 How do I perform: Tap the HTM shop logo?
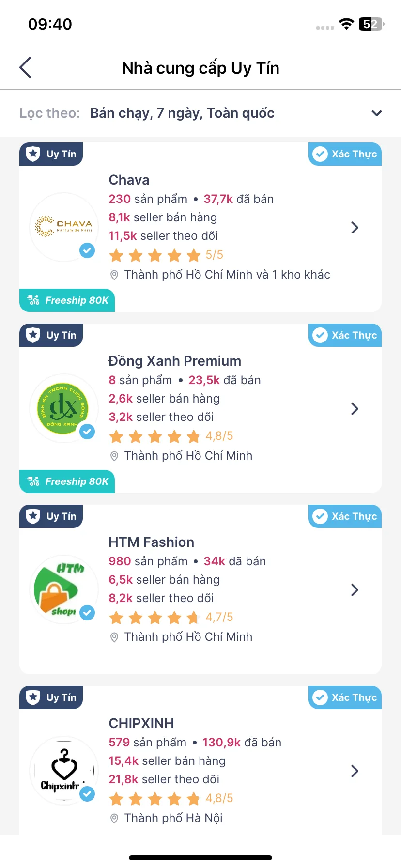point(64,589)
